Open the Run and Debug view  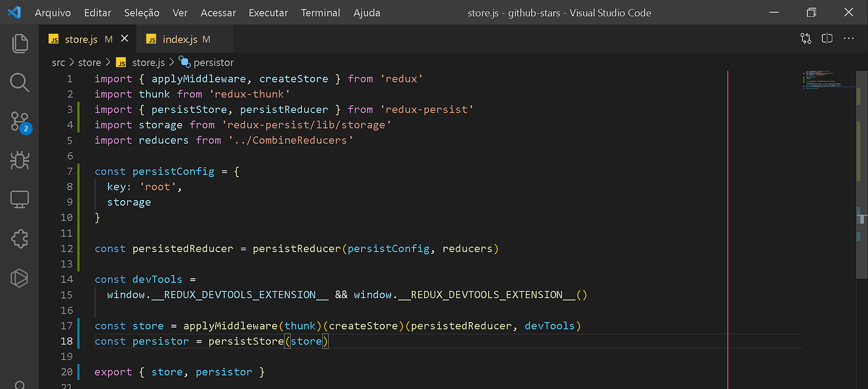[20, 160]
